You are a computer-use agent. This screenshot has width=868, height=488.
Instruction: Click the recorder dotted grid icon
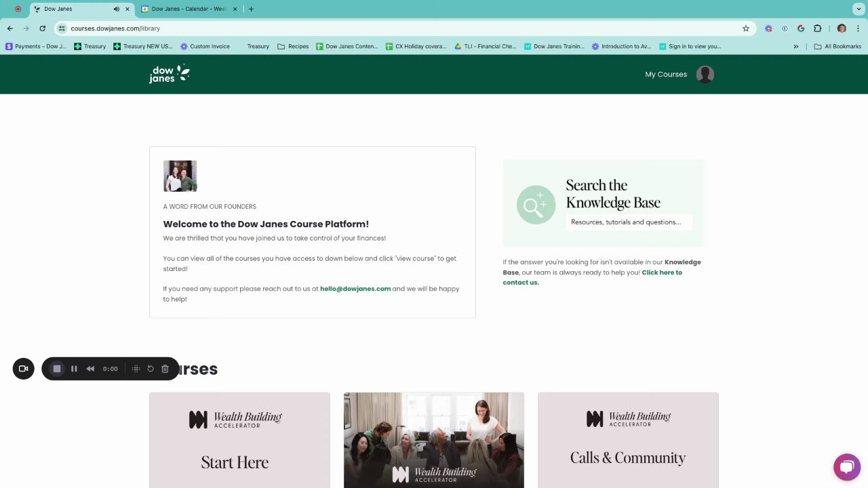coord(136,369)
